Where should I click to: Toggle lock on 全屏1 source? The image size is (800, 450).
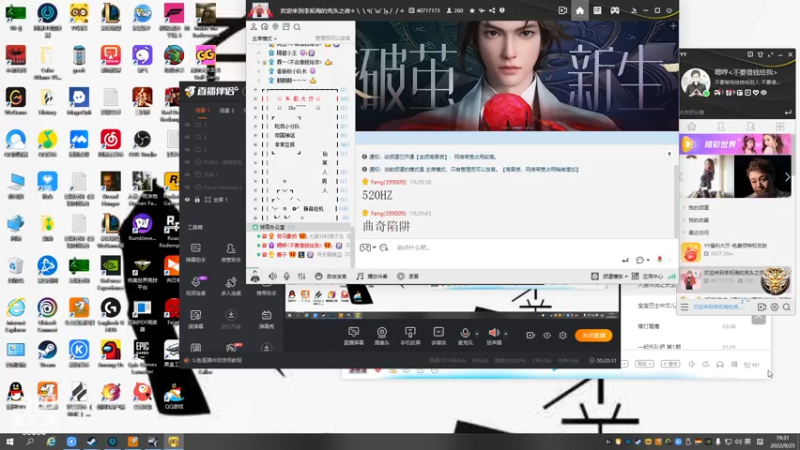(x=197, y=199)
